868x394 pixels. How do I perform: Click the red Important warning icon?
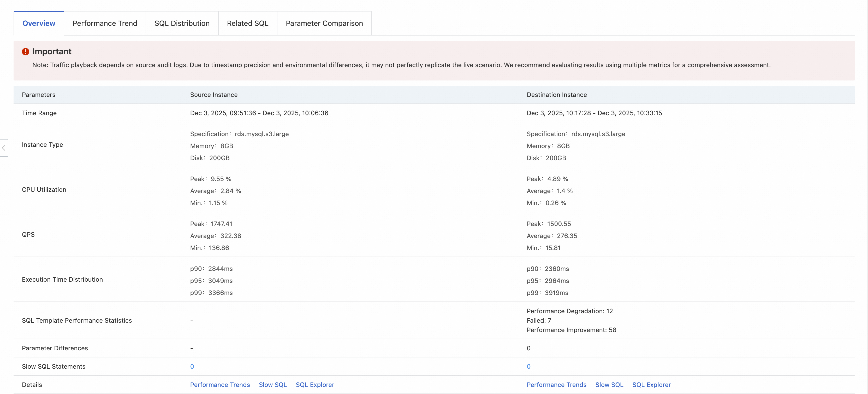click(x=26, y=52)
